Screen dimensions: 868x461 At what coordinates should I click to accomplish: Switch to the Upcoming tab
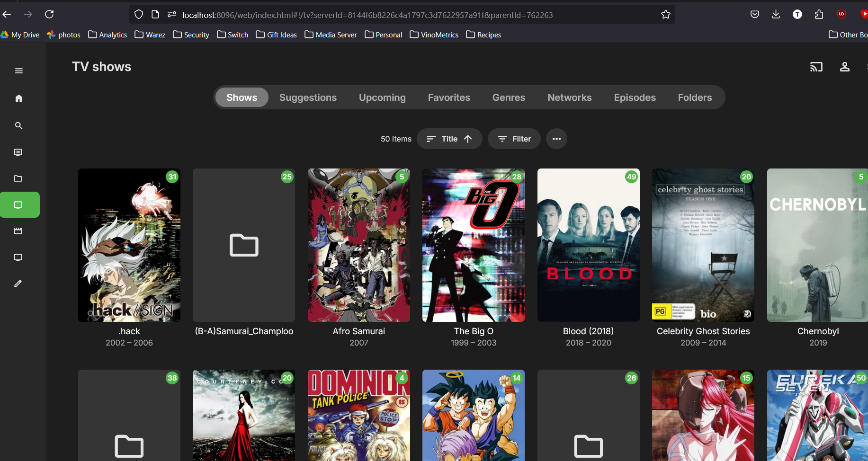(382, 98)
